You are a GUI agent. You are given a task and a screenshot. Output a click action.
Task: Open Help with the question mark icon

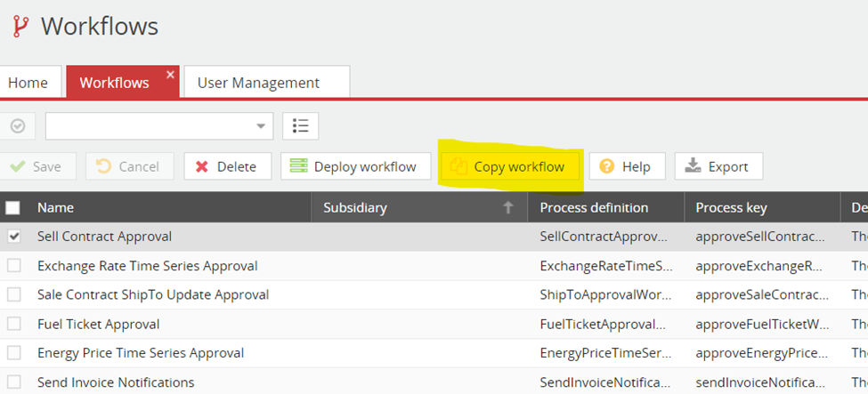[x=626, y=166]
